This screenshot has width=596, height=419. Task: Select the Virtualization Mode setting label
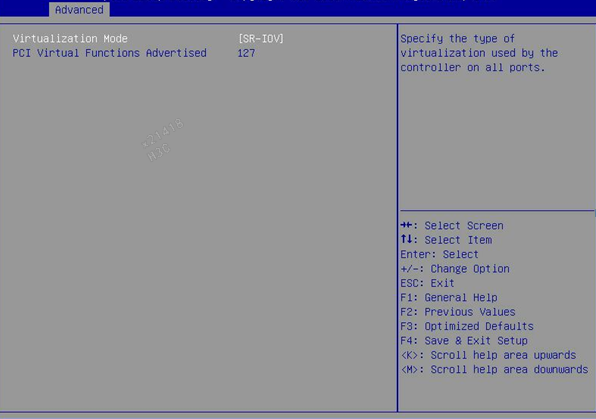coord(70,39)
